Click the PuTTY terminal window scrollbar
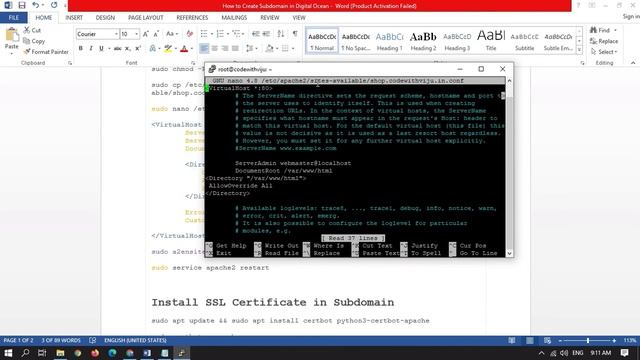Screen dimensions: 640x360 509,167
